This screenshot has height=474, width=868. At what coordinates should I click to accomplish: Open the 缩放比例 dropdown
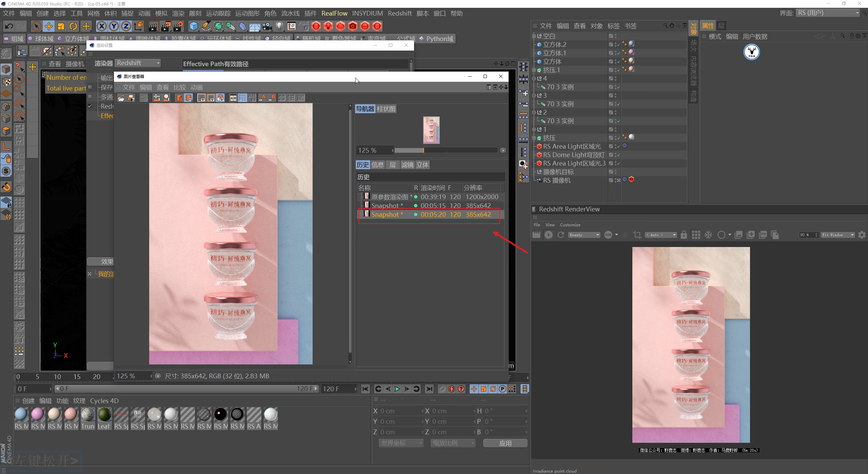click(453, 443)
